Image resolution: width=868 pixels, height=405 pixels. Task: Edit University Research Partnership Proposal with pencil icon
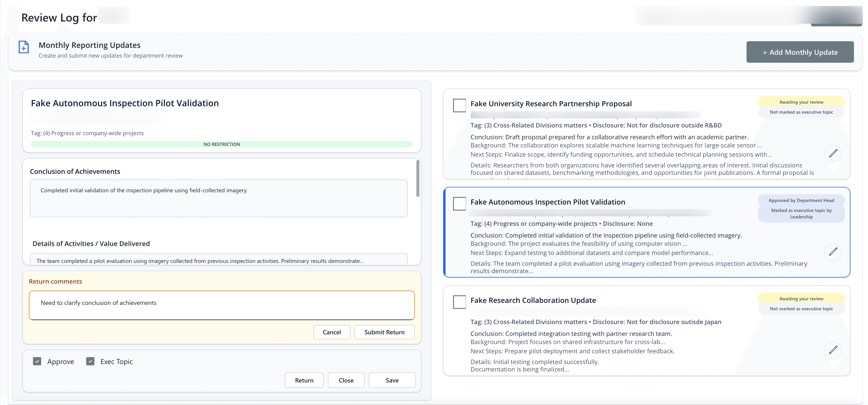click(x=833, y=154)
